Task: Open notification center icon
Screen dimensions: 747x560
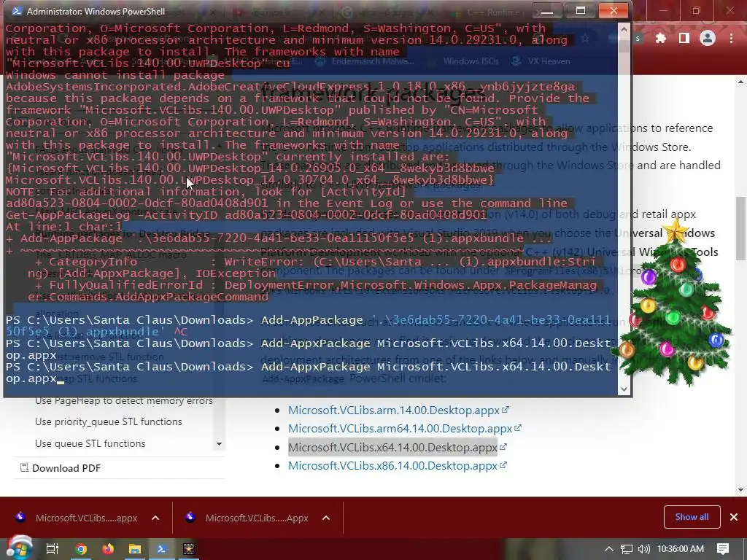Action: [x=723, y=549]
